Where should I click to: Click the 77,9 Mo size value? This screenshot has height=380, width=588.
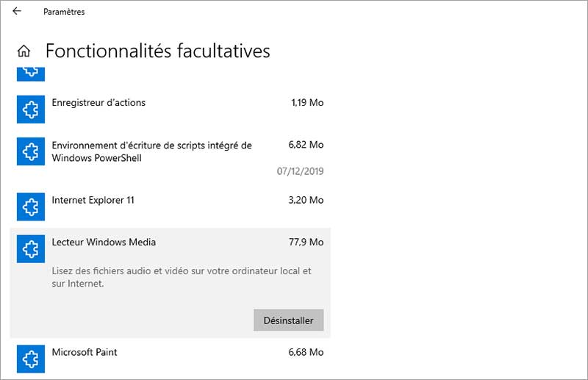click(x=306, y=242)
